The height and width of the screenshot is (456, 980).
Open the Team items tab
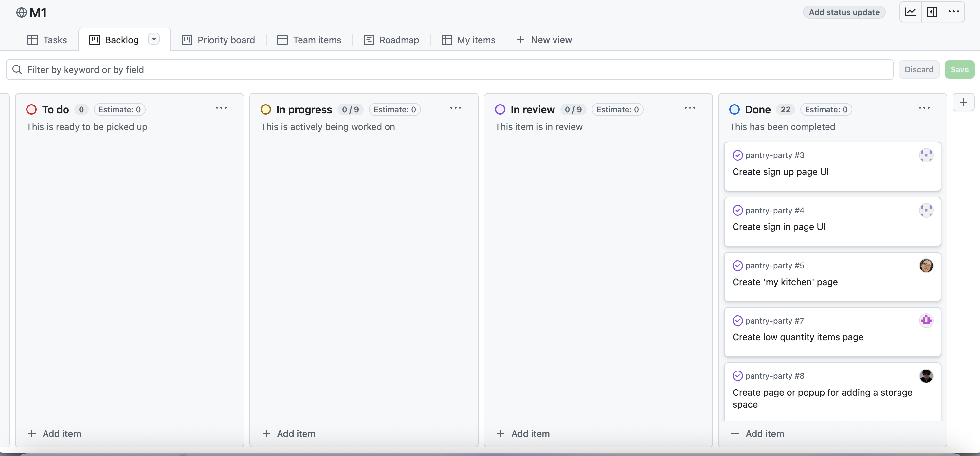(x=309, y=40)
